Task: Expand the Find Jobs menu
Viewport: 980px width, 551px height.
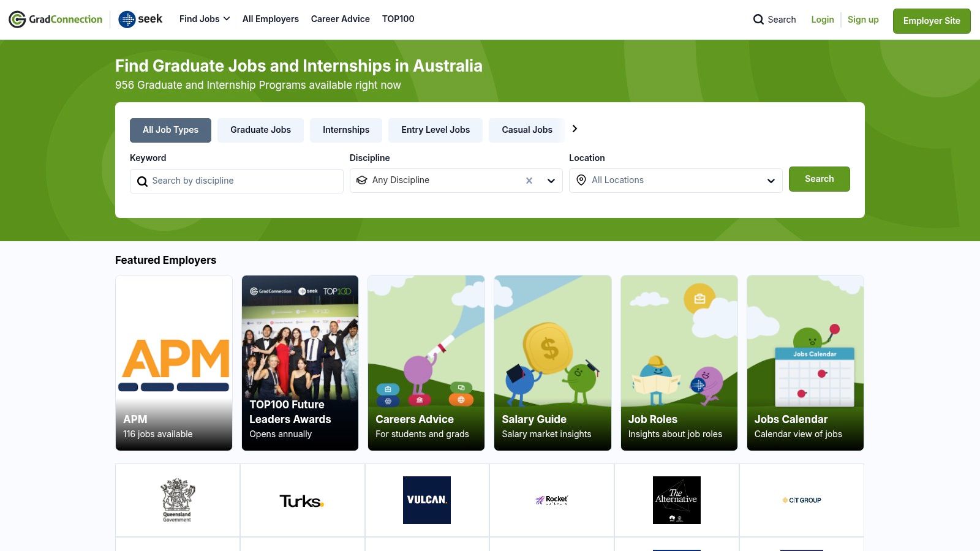Action: tap(204, 19)
